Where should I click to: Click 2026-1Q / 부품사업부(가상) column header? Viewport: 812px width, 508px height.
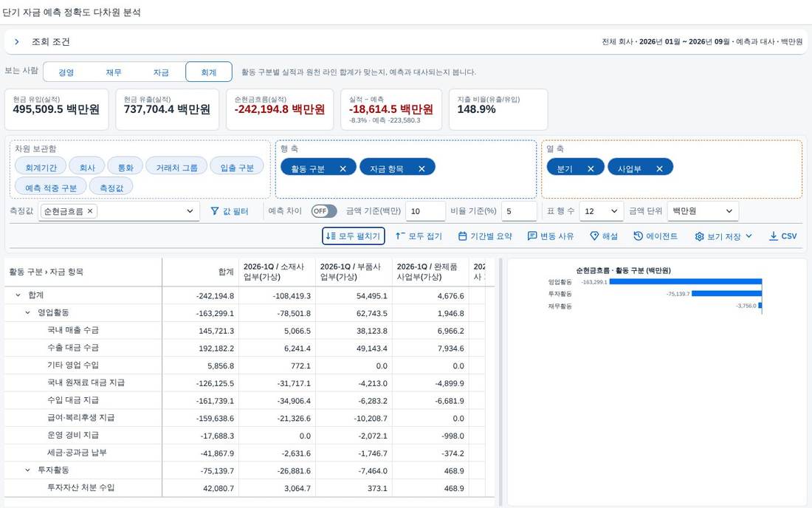tap(354, 272)
